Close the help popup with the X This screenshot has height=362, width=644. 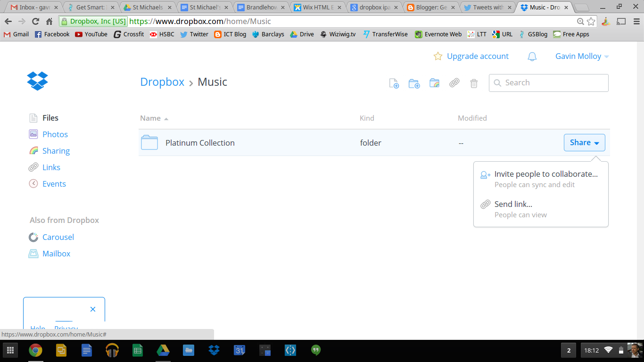click(93, 309)
